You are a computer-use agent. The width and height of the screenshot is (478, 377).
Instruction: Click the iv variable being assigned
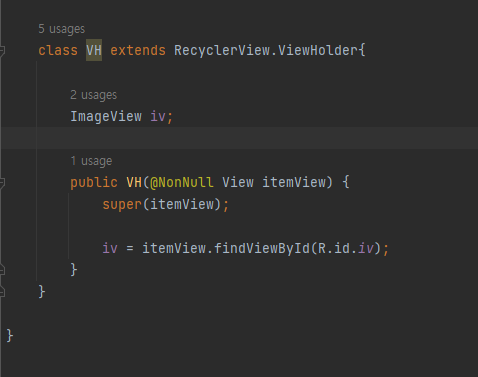110,249
